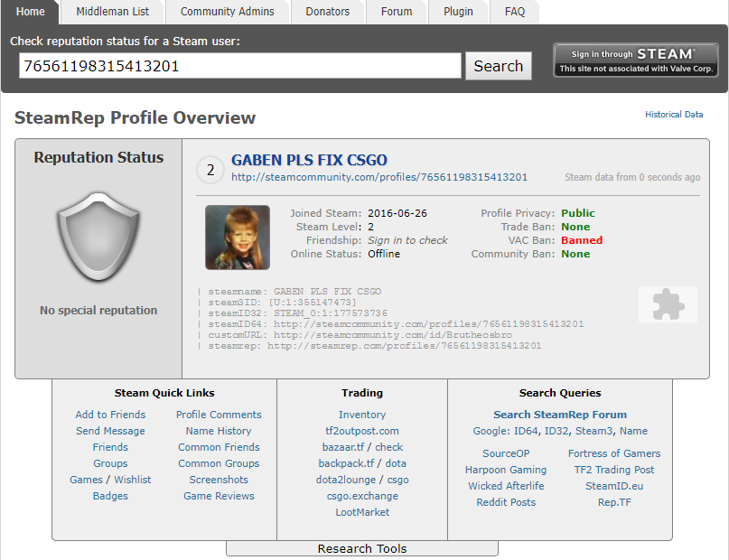The image size is (729, 560).
Task: Select the steam3ID line in the info block
Action: [282, 303]
